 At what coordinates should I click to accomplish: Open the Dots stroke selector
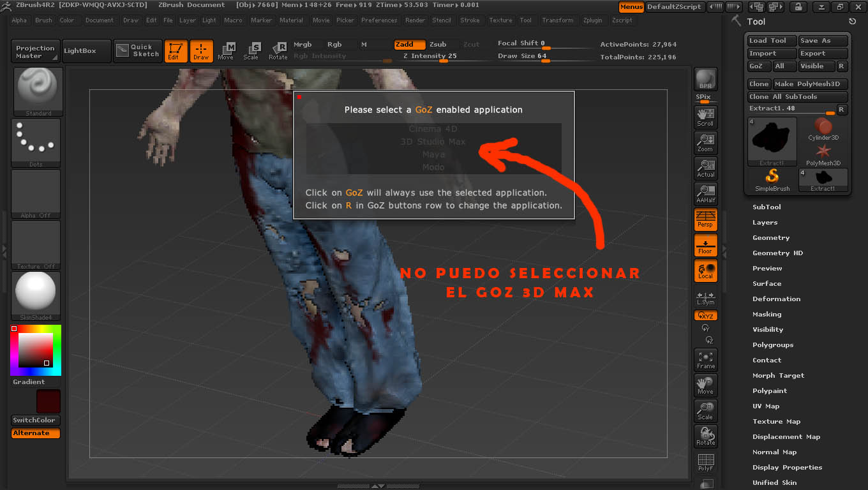point(36,143)
